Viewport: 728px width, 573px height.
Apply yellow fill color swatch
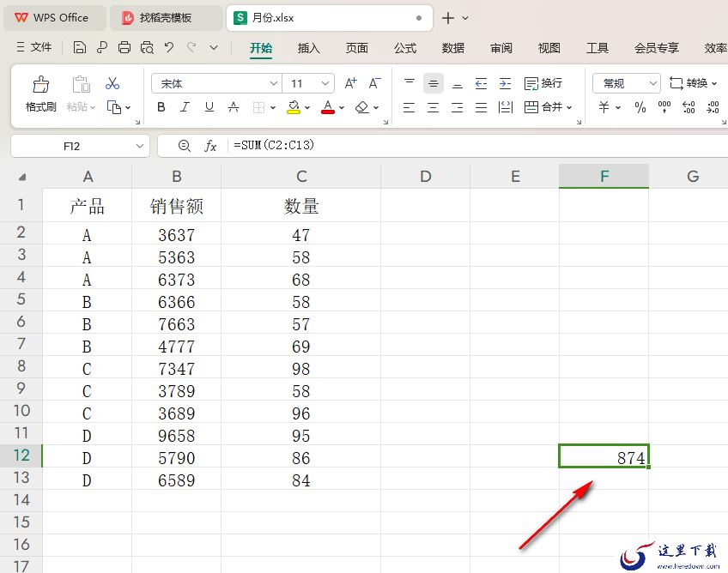294,107
